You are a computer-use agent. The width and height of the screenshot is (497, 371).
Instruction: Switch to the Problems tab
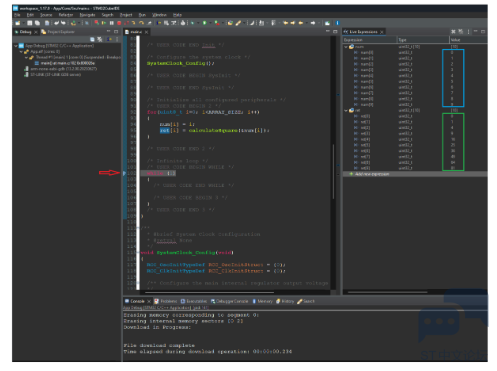(166, 301)
